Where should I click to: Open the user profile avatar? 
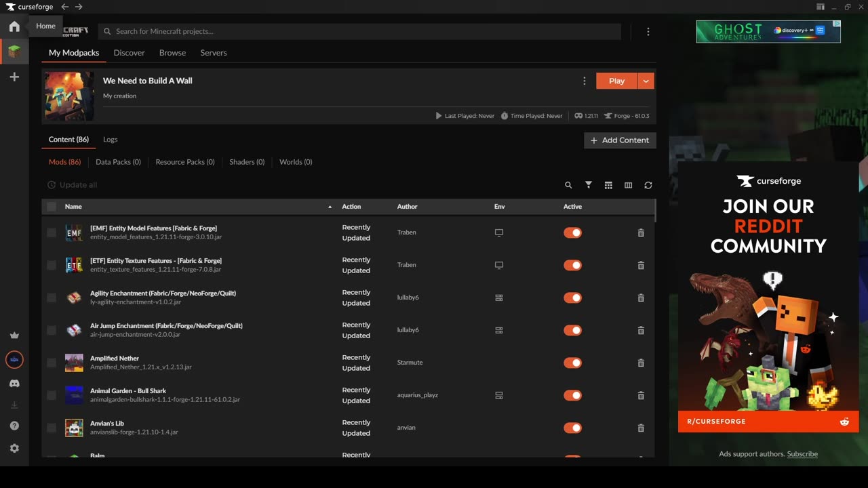(x=14, y=360)
